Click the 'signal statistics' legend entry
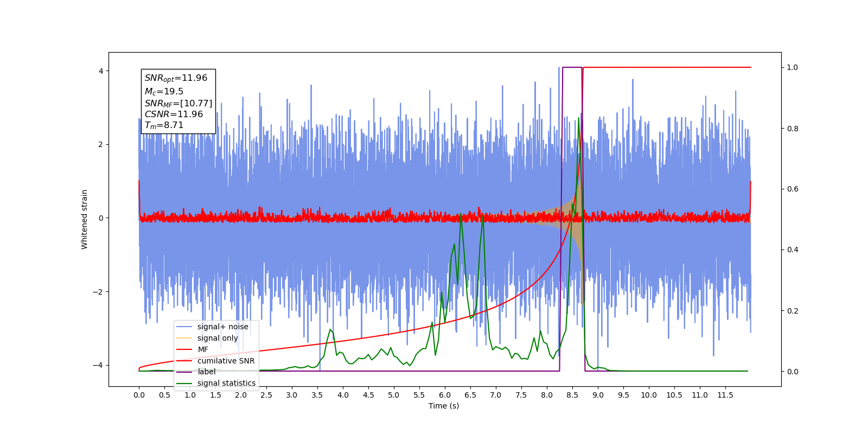 216,383
